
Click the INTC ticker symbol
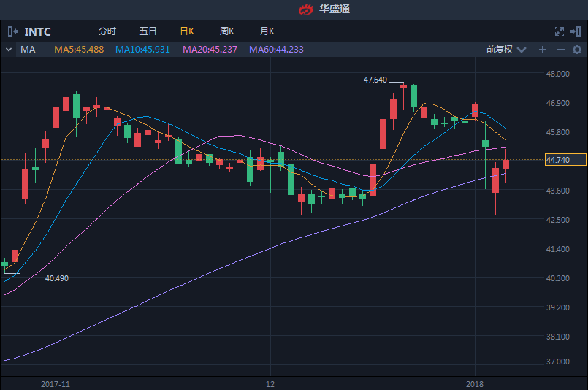click(38, 31)
